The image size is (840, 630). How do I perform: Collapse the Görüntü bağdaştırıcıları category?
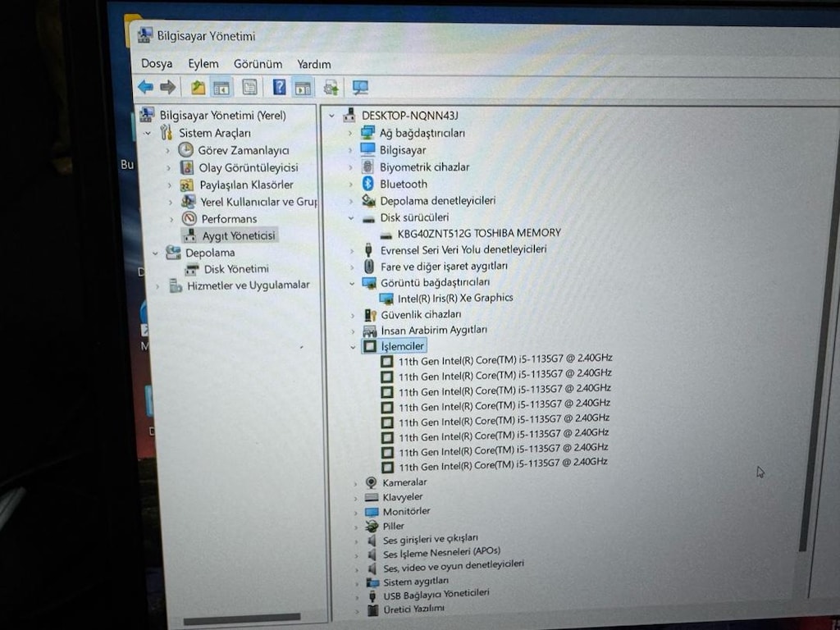pyautogui.click(x=352, y=283)
